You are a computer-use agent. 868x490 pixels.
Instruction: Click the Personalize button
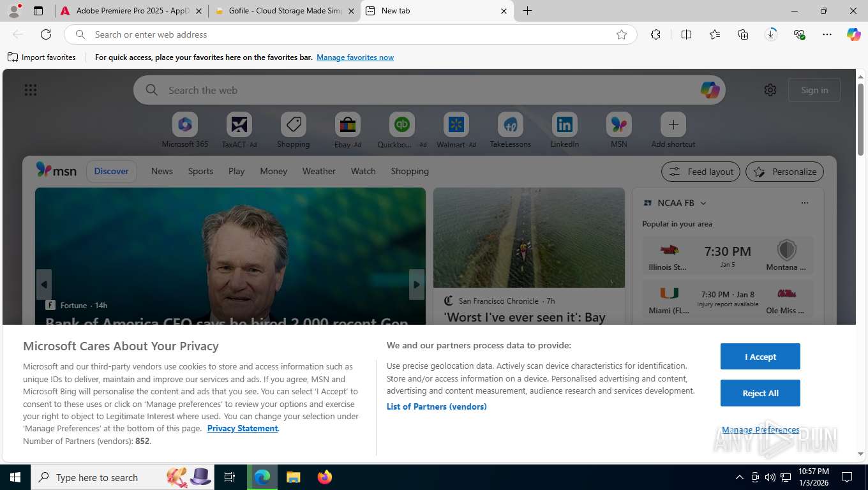(x=785, y=172)
